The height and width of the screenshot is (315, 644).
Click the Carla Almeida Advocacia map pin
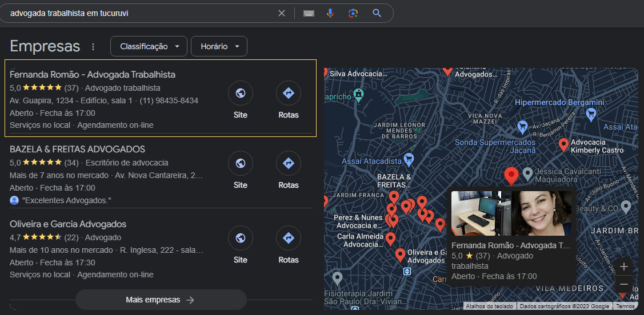pyautogui.click(x=390, y=239)
